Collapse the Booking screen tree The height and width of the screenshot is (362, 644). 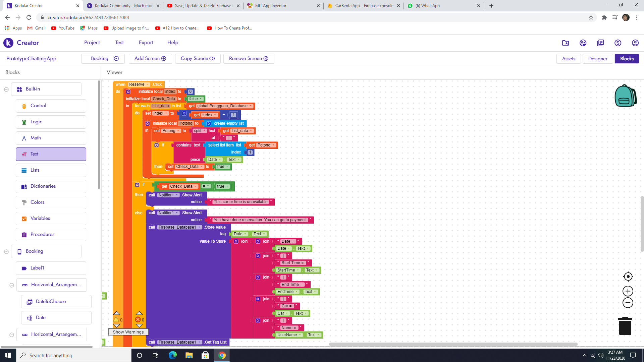pyautogui.click(x=6, y=251)
